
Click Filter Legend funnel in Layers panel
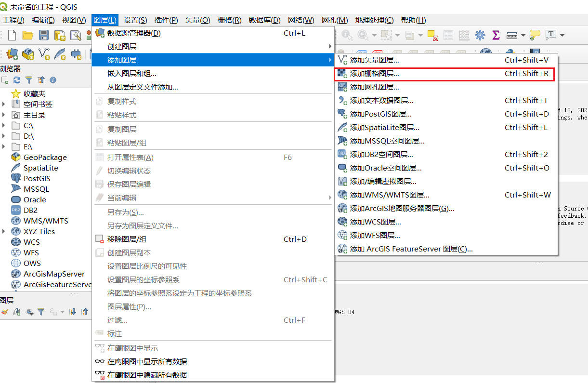pos(41,312)
